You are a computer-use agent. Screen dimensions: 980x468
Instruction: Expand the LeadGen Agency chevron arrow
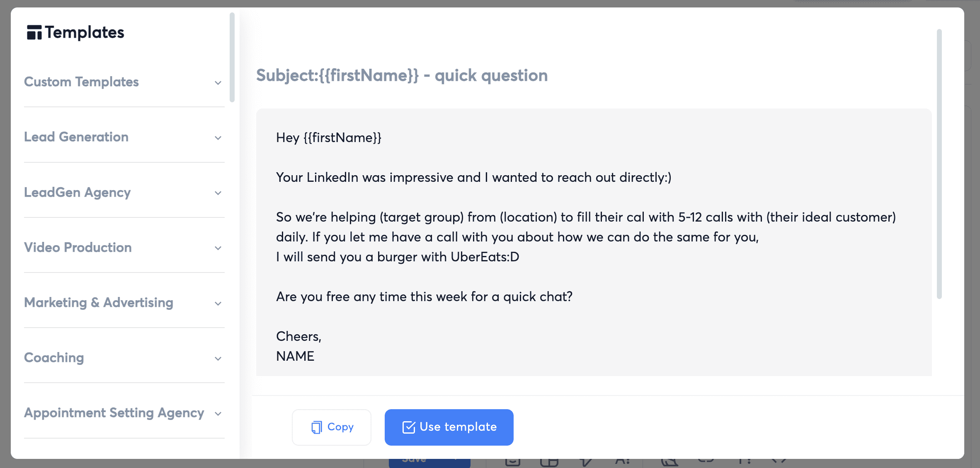click(x=218, y=193)
